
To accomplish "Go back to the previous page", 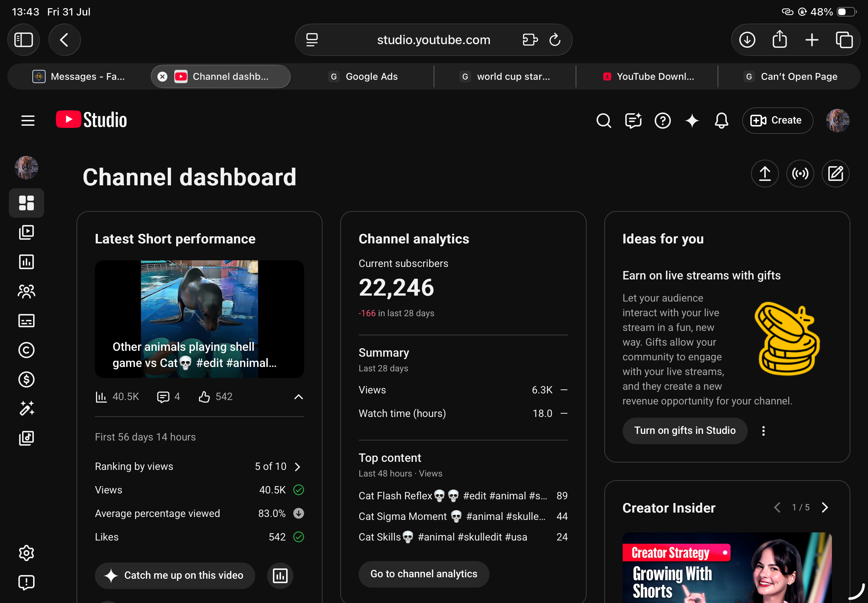I will [64, 40].
